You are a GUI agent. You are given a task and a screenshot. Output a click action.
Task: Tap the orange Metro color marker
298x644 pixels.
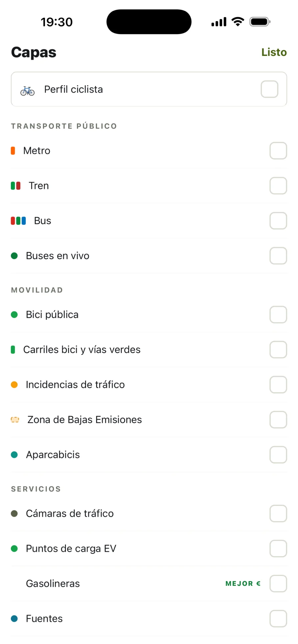[x=13, y=151]
